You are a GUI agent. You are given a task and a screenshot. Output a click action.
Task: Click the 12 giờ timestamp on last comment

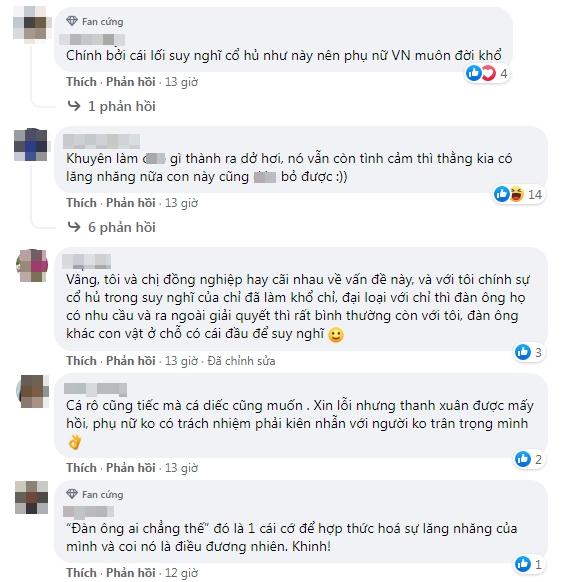coord(181,573)
